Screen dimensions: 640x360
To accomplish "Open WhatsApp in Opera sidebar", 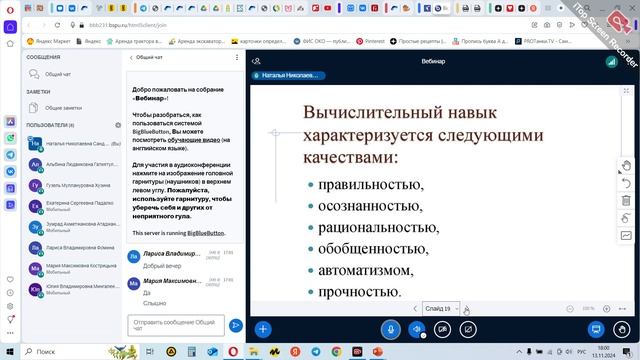I will (x=10, y=138).
